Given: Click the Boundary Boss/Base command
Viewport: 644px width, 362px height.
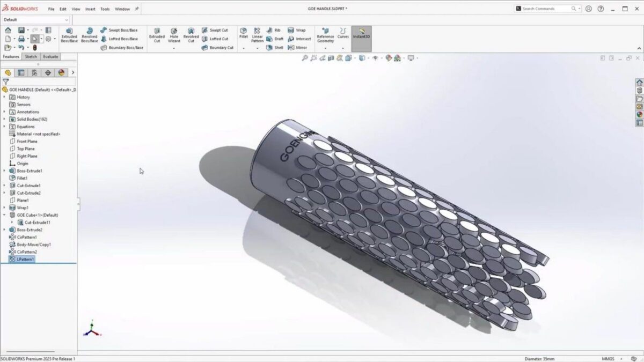Looking at the screenshot, I should click(122, 47).
